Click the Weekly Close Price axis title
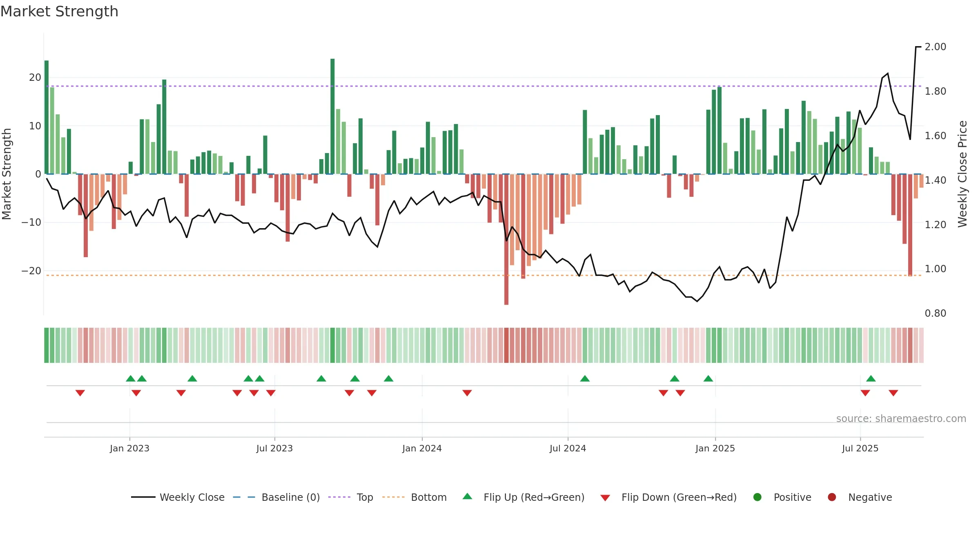 pos(962,174)
